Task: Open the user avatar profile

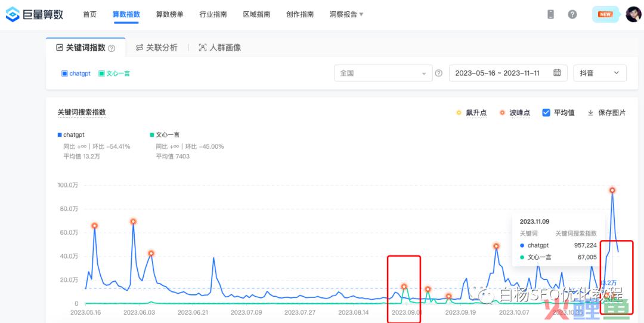Action: tap(633, 14)
